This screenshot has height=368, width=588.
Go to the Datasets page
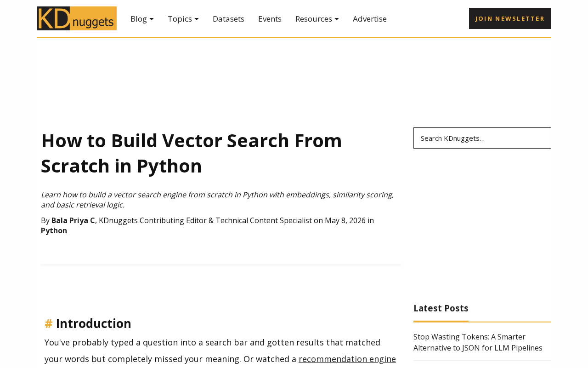pos(228,19)
